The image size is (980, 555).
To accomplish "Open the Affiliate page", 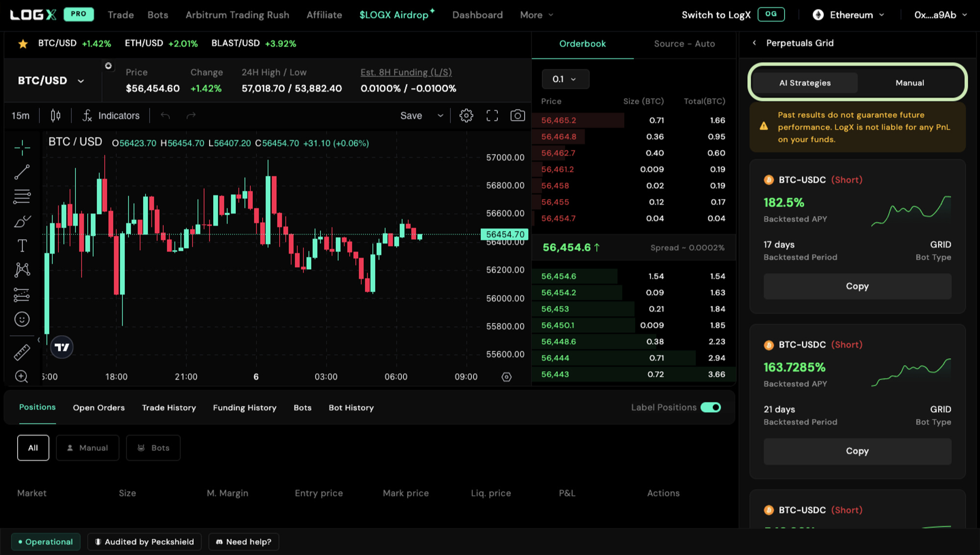I will coord(324,15).
